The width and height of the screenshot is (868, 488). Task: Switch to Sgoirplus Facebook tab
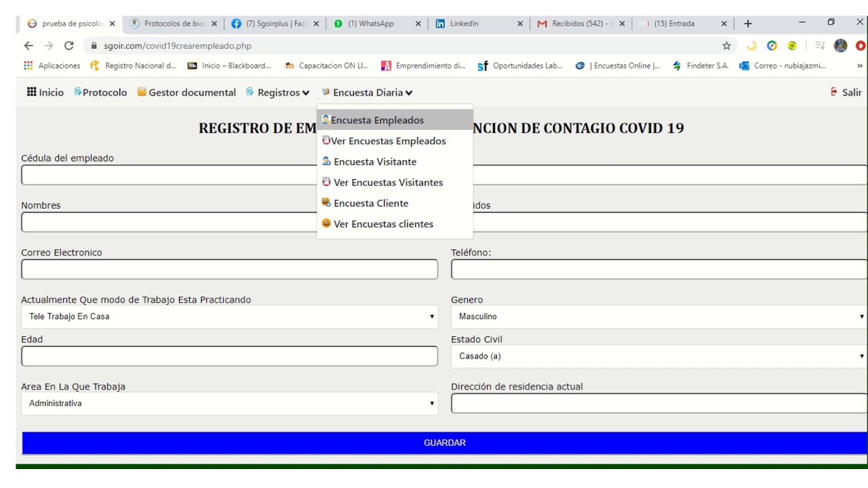[274, 23]
